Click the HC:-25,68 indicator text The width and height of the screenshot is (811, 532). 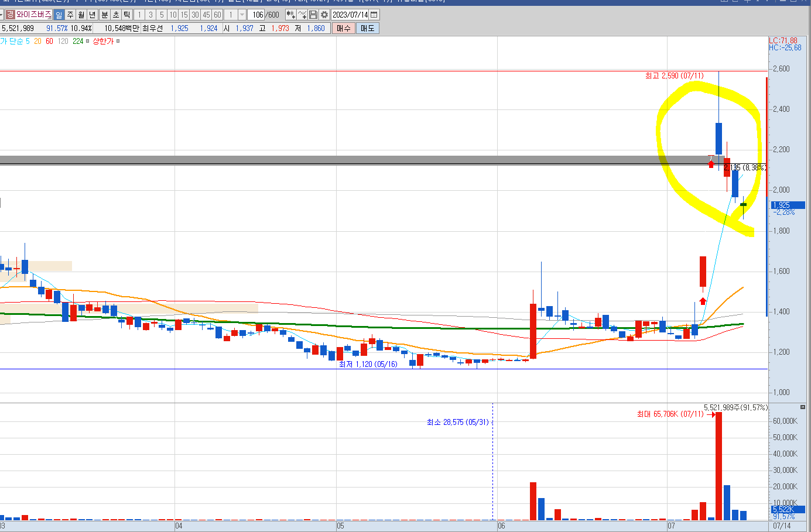785,47
